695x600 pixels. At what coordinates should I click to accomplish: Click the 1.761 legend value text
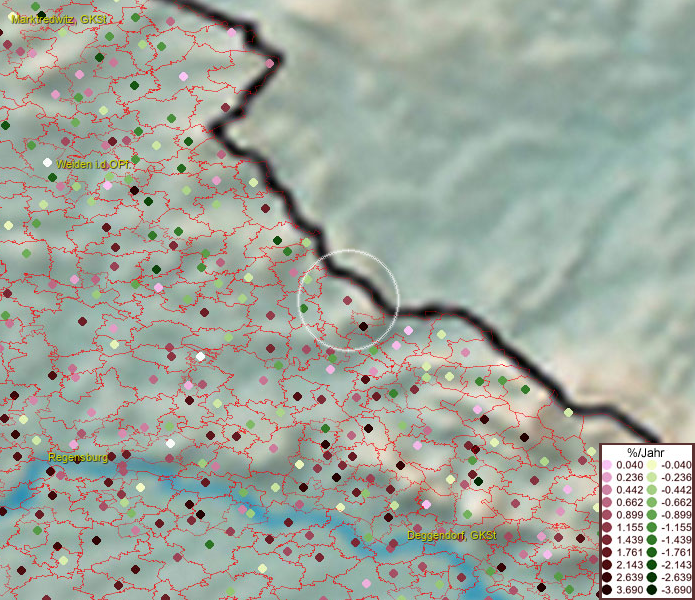click(x=629, y=553)
